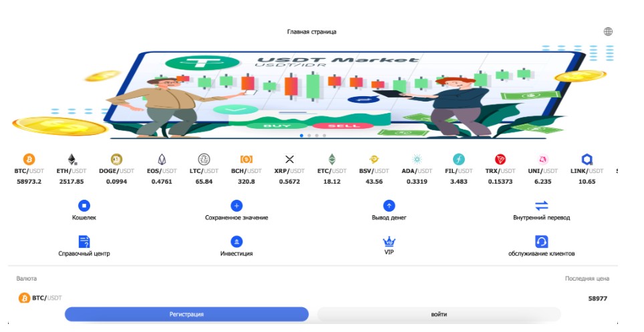Screen dimensions: 644x332
Task: Click the Инвестиция icon
Action: [x=236, y=242]
